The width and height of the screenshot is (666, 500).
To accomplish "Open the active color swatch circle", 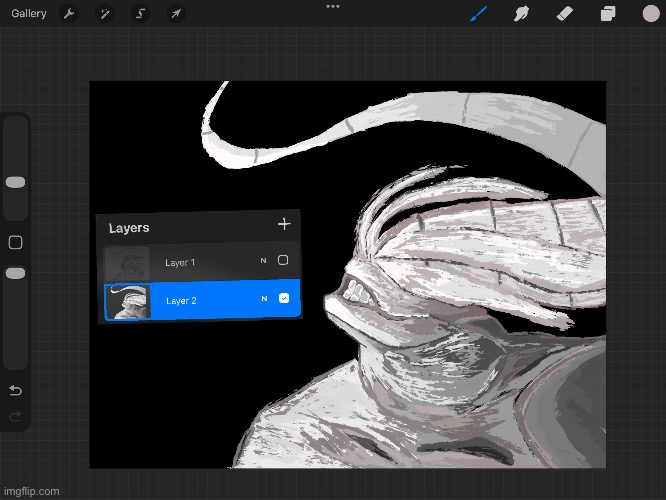I will 650,14.
